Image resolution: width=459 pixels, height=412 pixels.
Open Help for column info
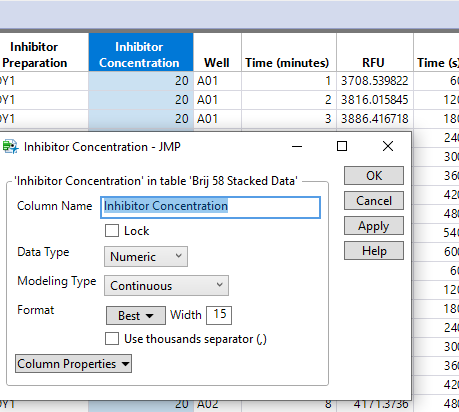click(x=374, y=251)
